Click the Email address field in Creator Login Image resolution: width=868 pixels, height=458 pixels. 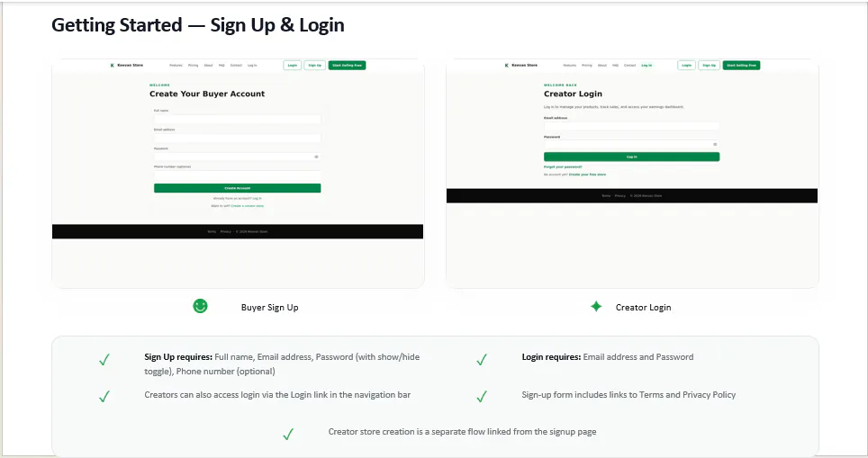point(631,126)
